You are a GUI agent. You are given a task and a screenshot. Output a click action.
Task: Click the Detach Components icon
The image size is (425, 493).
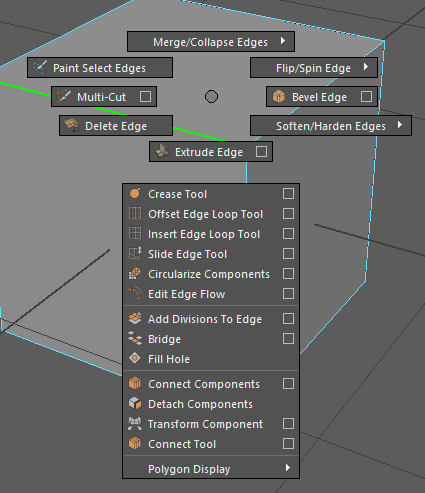pos(135,403)
